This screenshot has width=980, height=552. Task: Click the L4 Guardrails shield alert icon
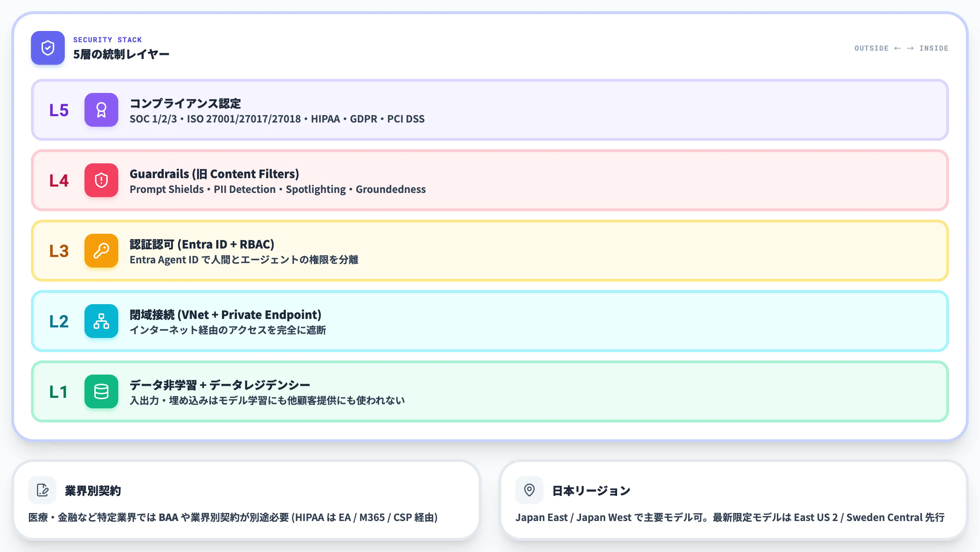point(101,180)
